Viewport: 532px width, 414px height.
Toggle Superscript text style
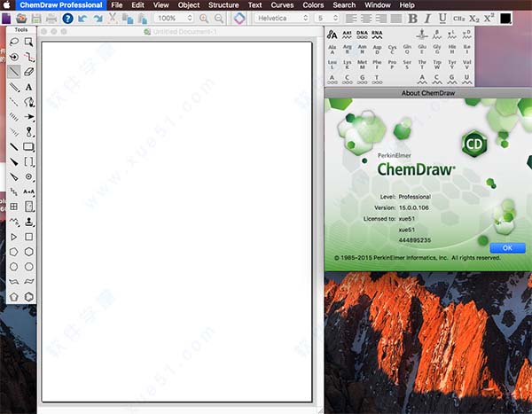click(x=489, y=18)
